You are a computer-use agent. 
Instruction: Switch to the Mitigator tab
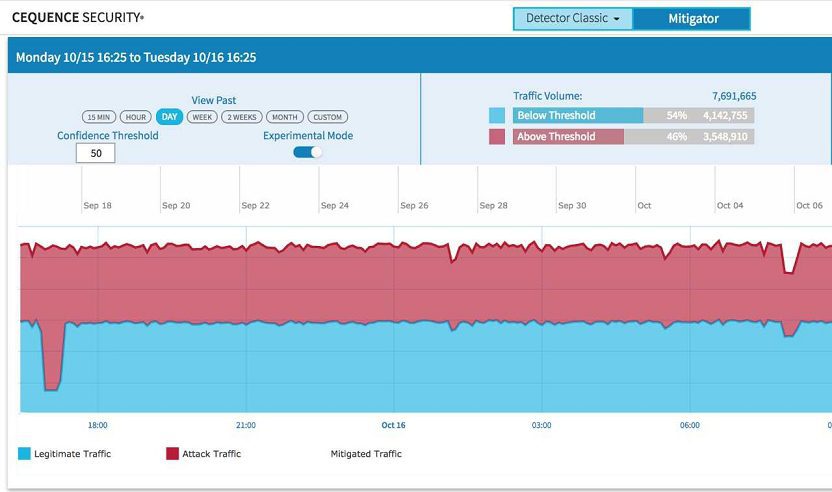point(692,19)
